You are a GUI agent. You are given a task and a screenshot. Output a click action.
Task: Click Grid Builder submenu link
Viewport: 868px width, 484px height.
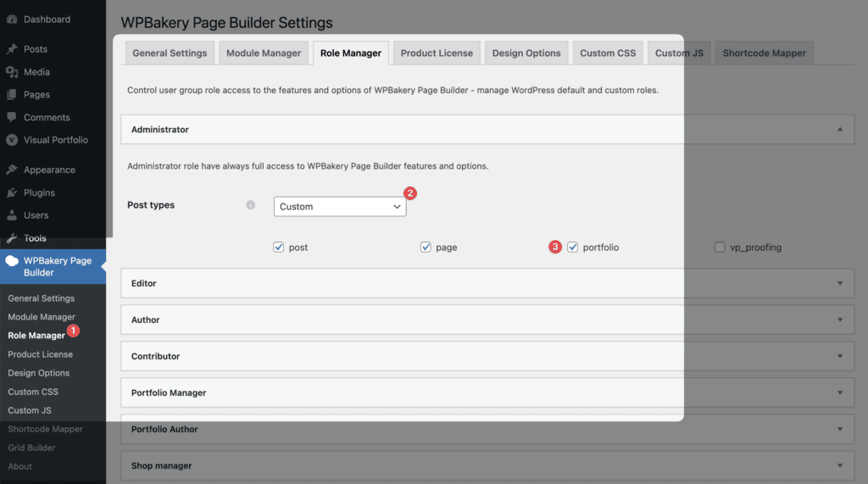[31, 448]
